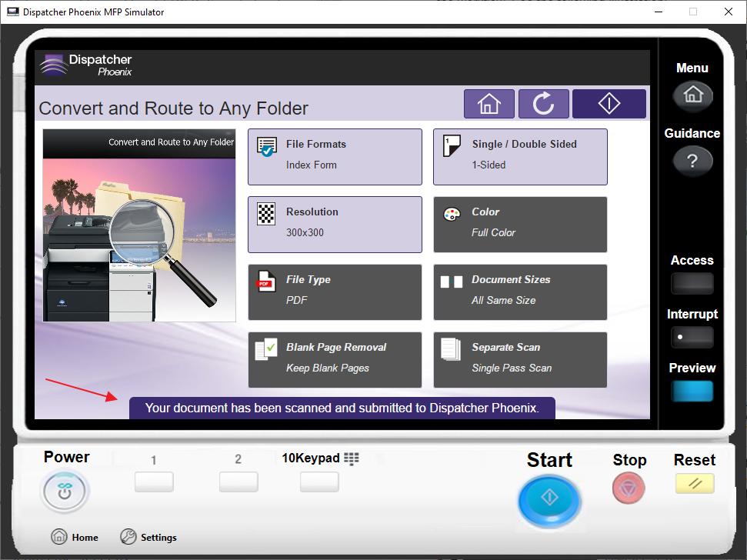Viewport: 747px width, 560px height.
Task: Click the workflow preview thumbnail image
Action: tap(139, 225)
